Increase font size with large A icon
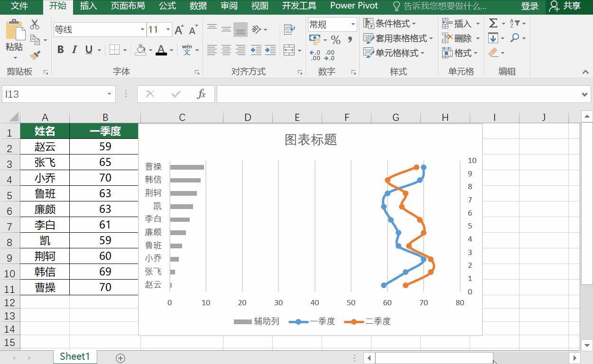This screenshot has width=593, height=364. pyautogui.click(x=179, y=30)
